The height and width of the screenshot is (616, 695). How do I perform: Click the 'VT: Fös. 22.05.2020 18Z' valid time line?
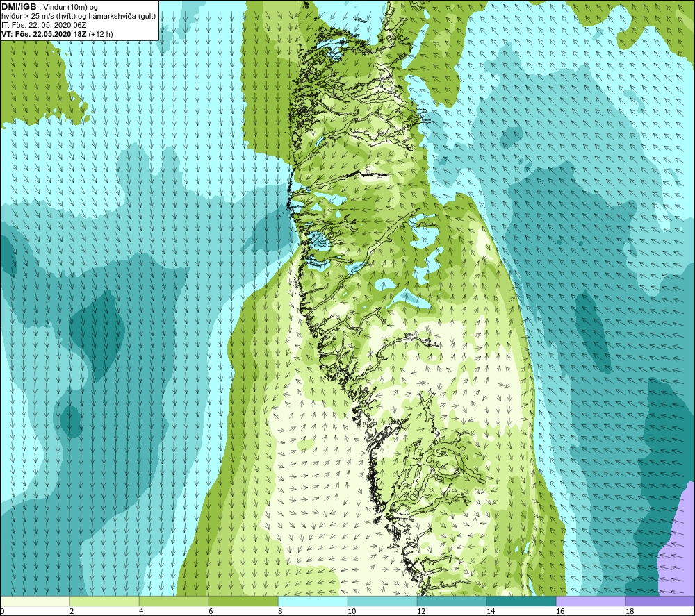coord(44,33)
